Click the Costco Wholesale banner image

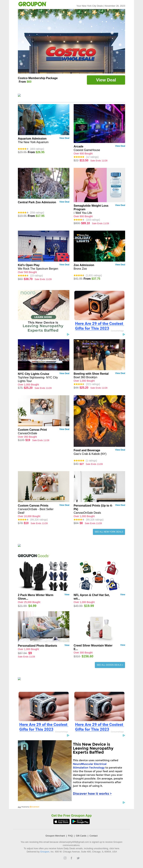pyautogui.click(x=71, y=41)
